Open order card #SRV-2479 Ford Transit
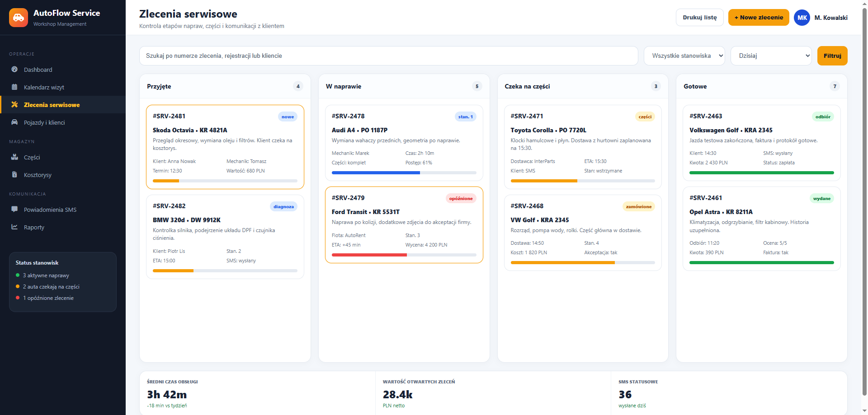The height and width of the screenshot is (415, 868). 404,225
